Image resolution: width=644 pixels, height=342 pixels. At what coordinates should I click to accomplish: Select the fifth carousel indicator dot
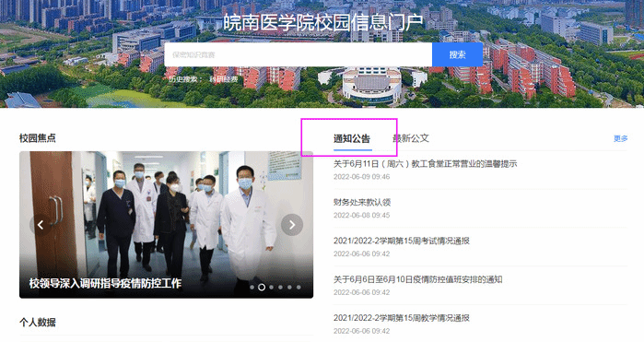coord(289,288)
